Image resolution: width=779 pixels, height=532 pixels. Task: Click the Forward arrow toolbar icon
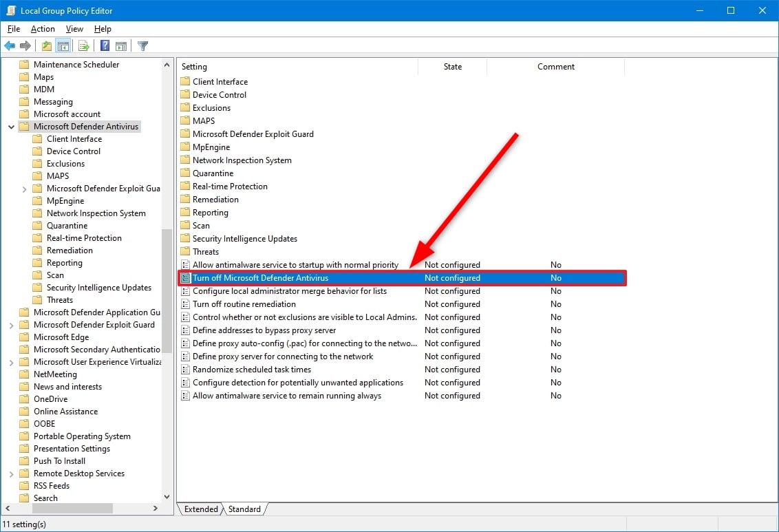tap(25, 46)
